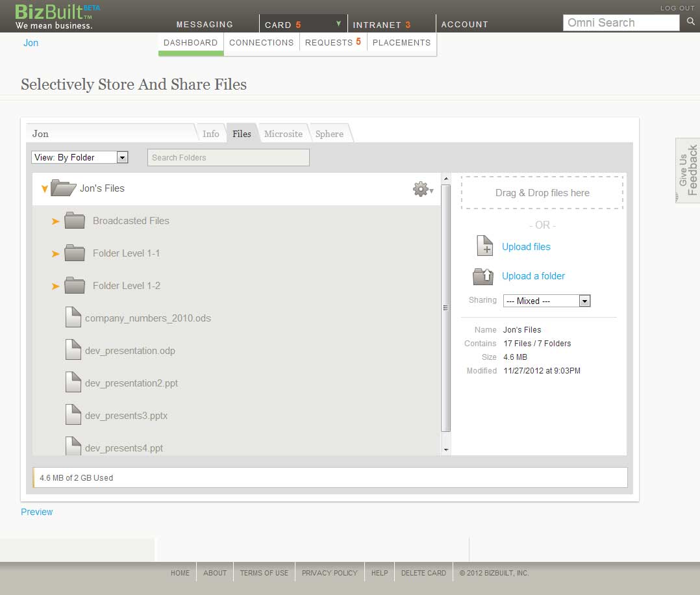Click the Upload a folder link
700x595 pixels.
tap(533, 276)
